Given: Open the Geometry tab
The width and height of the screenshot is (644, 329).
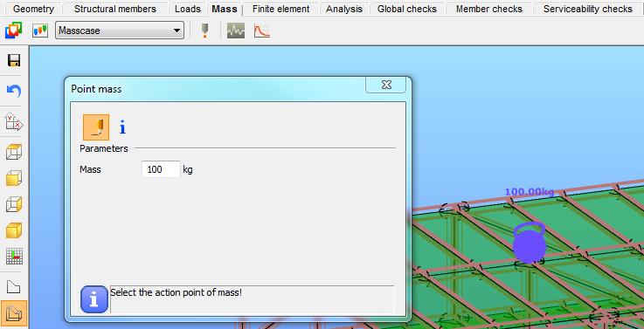Looking at the screenshot, I should coord(33,9).
